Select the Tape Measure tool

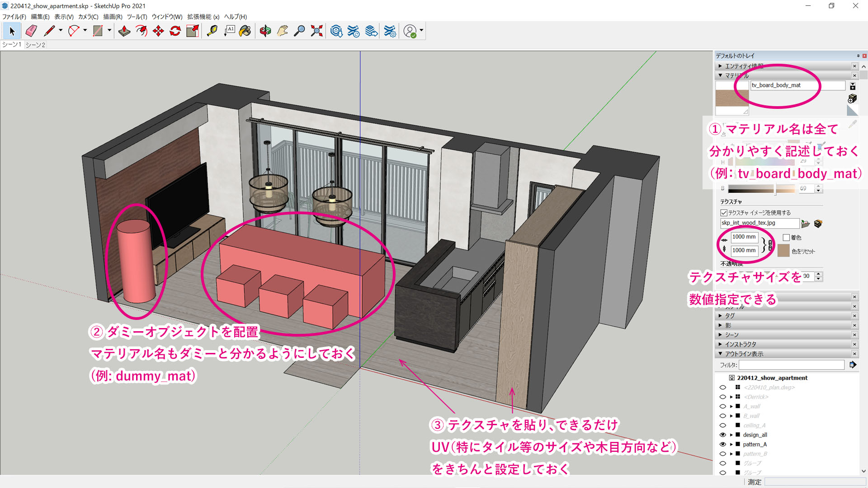tap(212, 31)
